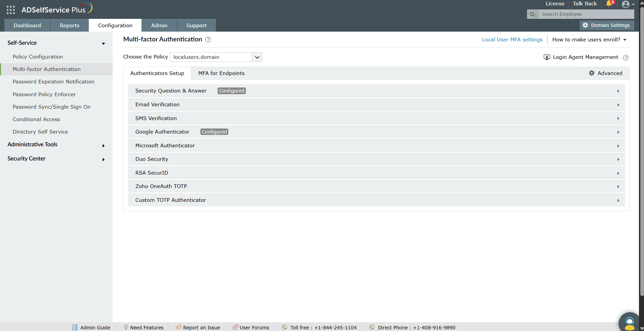Open Conditional Access in sidebar
The height and width of the screenshot is (331, 644).
coord(36,119)
